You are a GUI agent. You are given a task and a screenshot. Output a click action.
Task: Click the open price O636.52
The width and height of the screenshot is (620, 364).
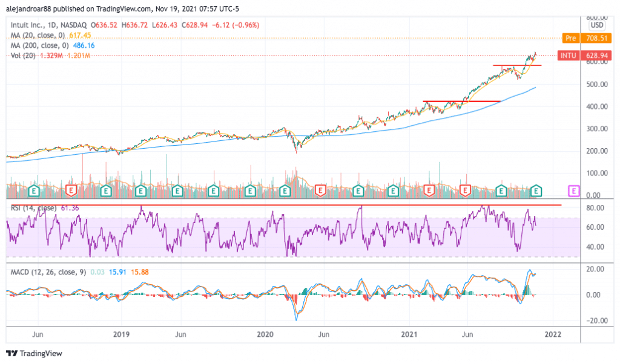point(104,25)
